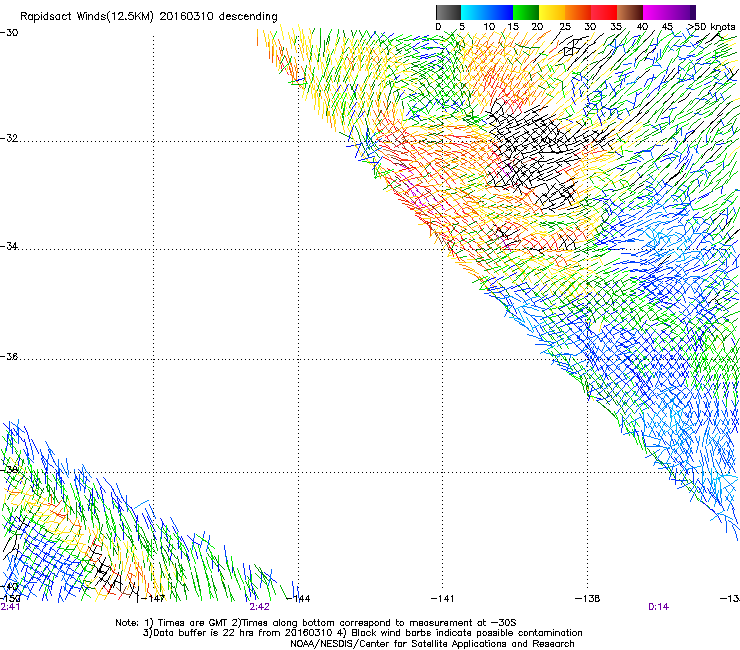Click the -147 longitude axis label
The height and width of the screenshot is (650, 740).
153,599
